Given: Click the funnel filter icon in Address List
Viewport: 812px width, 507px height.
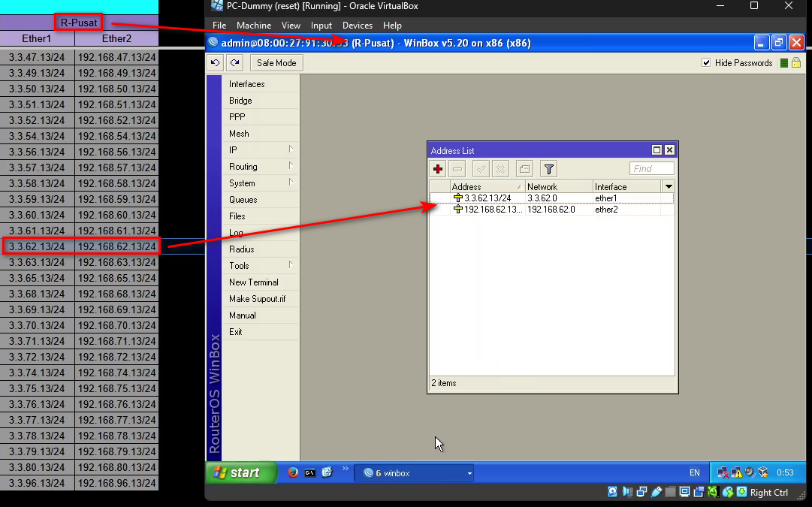Looking at the screenshot, I should point(549,169).
